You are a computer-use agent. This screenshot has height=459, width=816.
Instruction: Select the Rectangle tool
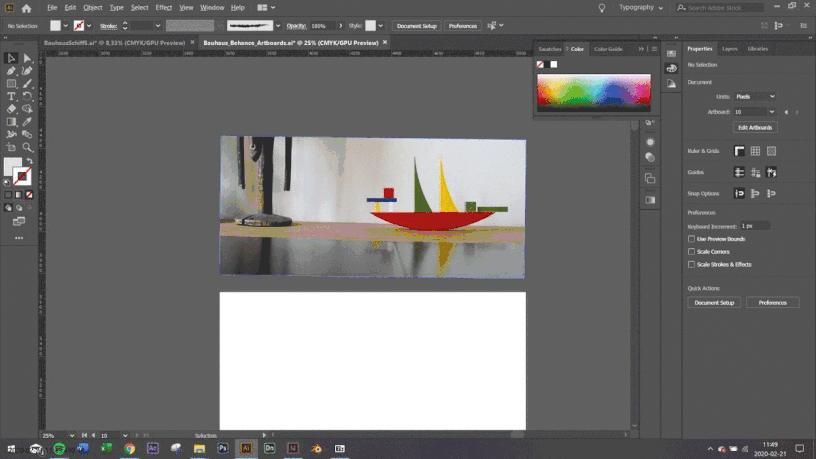click(x=11, y=83)
